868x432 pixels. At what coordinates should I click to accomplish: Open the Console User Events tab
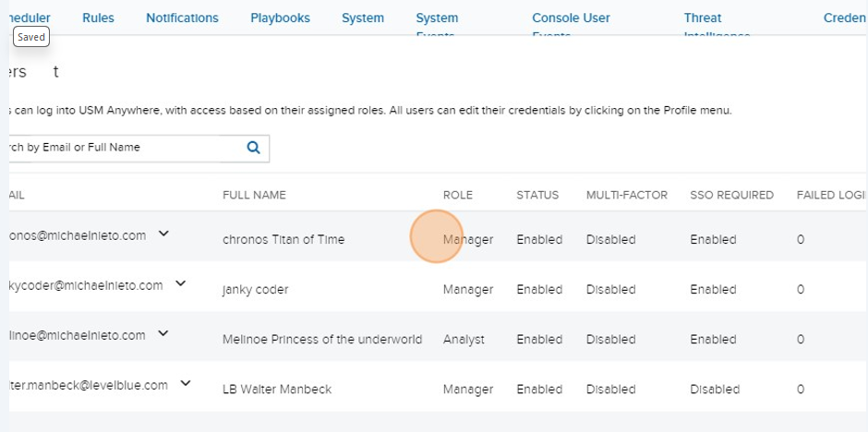pos(571,25)
